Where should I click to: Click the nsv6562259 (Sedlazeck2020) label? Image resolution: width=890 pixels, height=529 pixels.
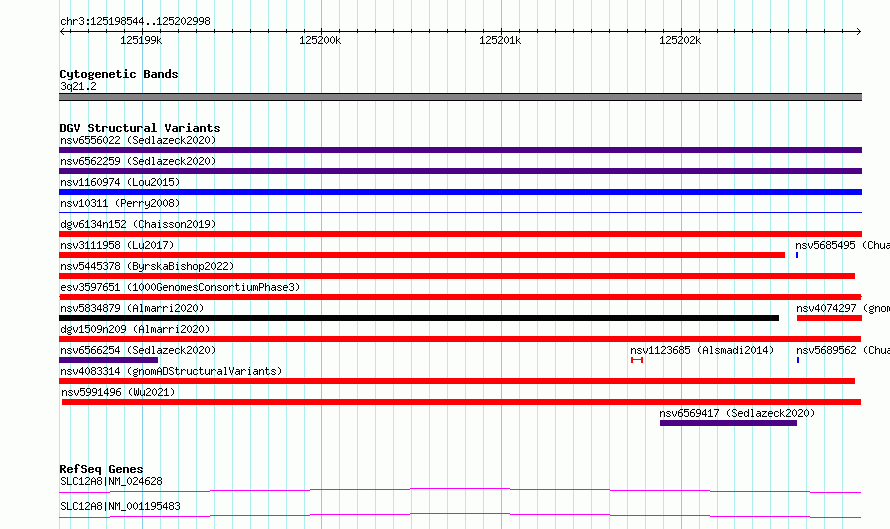point(138,161)
